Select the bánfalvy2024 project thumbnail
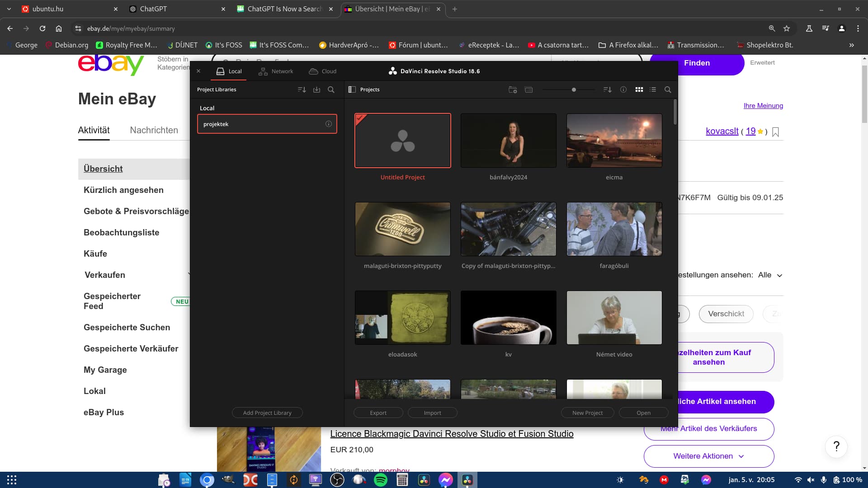Viewport: 868px width, 488px height. click(509, 141)
